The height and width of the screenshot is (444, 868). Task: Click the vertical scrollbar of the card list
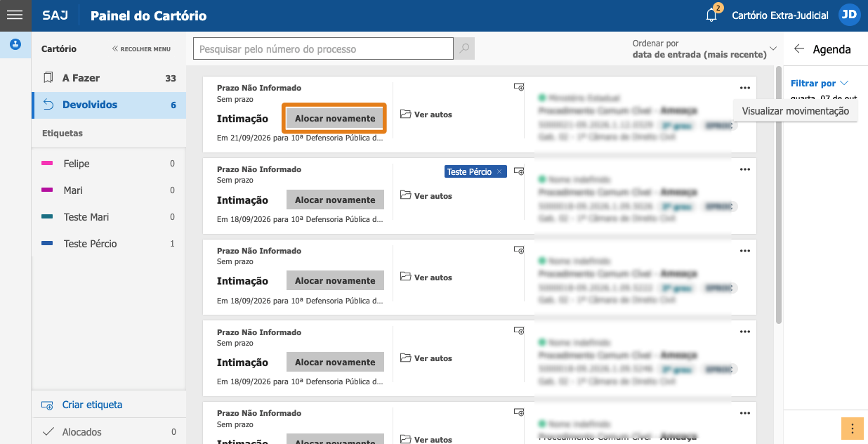tap(778, 195)
